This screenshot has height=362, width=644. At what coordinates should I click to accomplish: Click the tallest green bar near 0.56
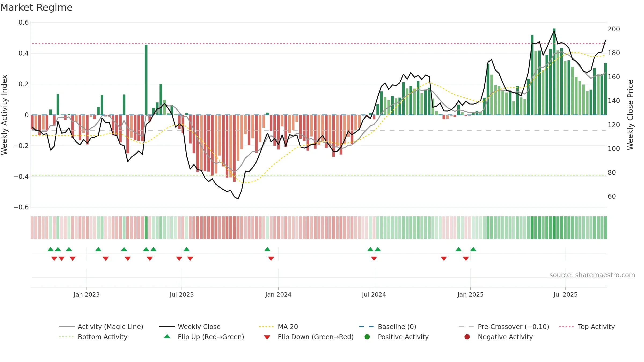[x=554, y=72]
